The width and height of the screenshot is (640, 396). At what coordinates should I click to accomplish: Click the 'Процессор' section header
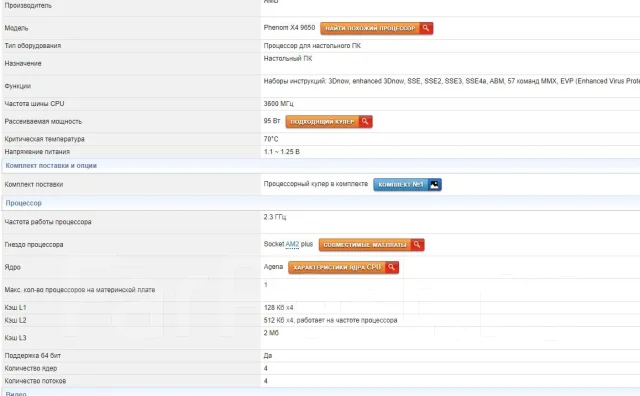[24, 203]
